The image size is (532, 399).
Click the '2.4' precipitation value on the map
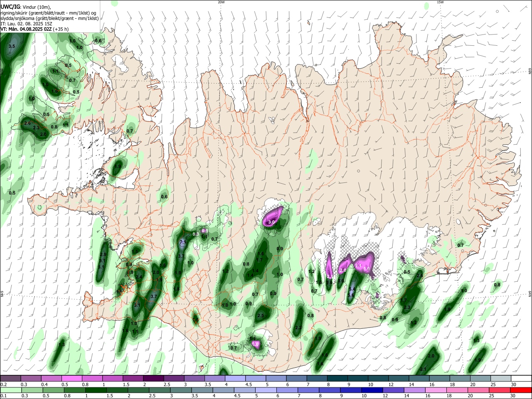tap(139, 277)
